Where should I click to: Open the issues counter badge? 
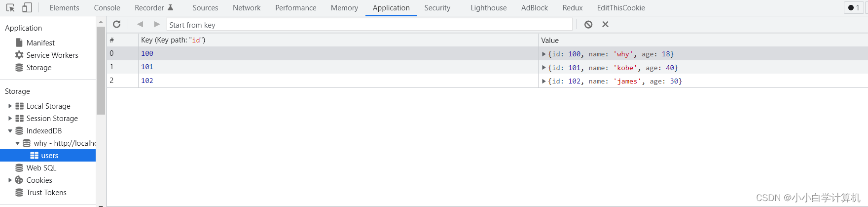pos(854,7)
